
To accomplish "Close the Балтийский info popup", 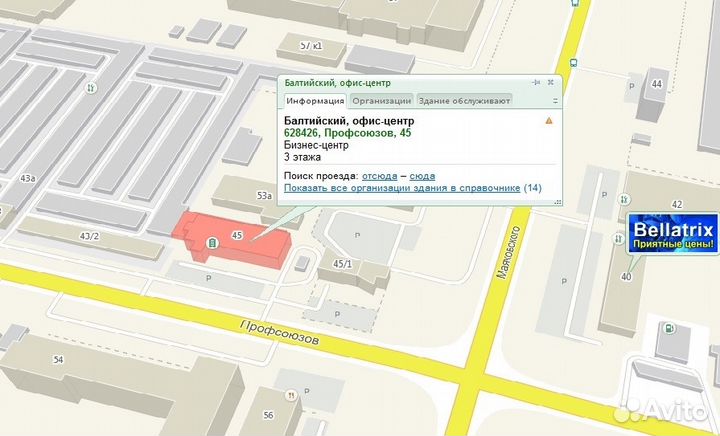I will [x=551, y=82].
